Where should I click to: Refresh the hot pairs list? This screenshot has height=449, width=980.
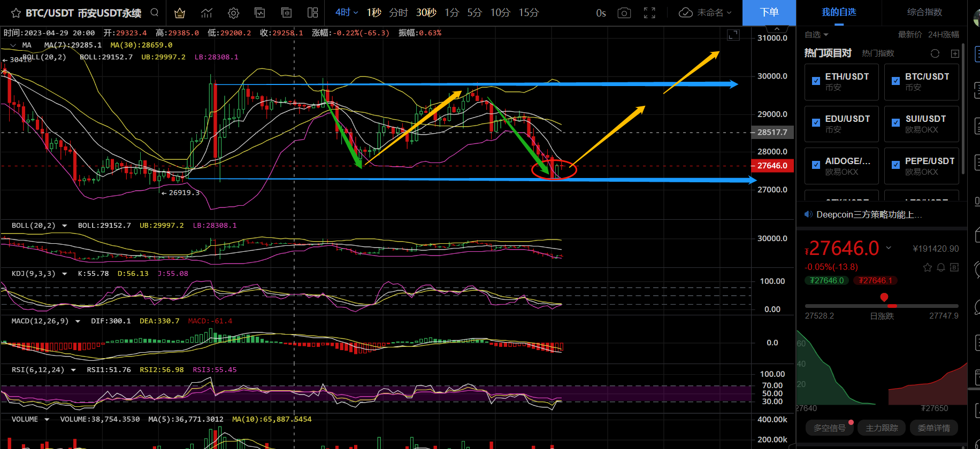coord(935,53)
